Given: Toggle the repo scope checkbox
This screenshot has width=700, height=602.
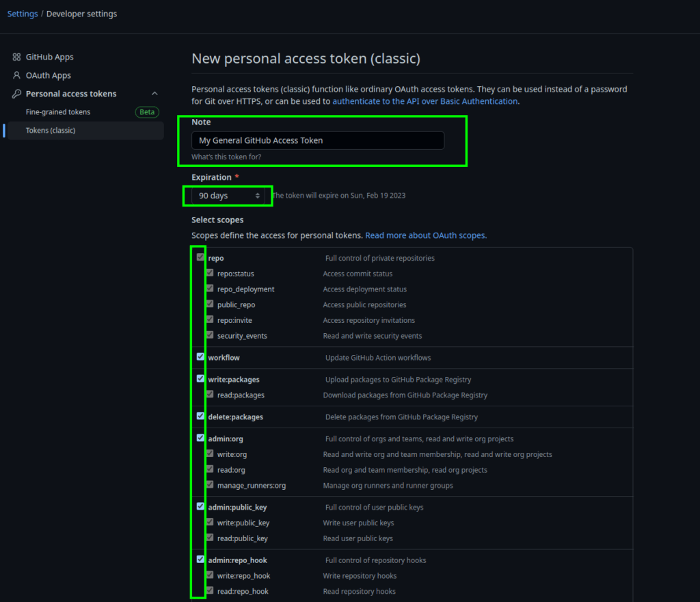Looking at the screenshot, I should click(200, 257).
